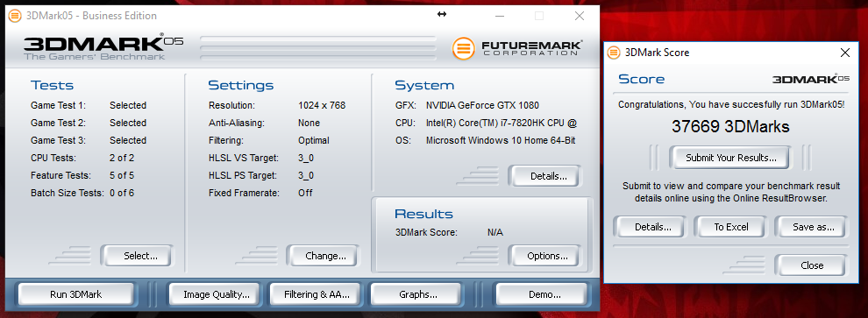Click the Batch Size Tests value 0 of 6

[122, 193]
